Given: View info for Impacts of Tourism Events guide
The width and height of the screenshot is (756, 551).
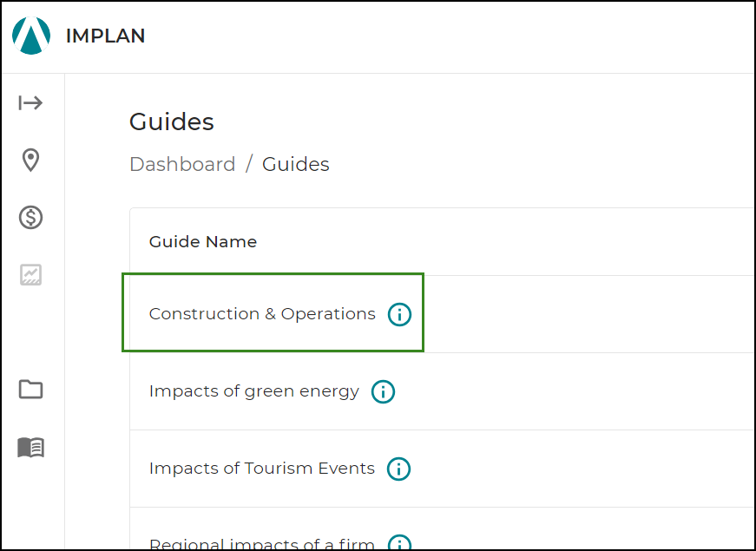Looking at the screenshot, I should click(x=398, y=469).
